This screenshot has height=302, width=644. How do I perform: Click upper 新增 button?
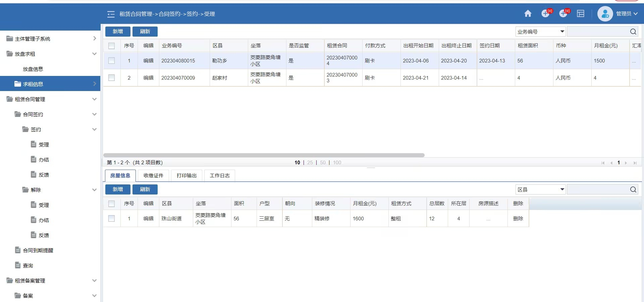point(118,32)
